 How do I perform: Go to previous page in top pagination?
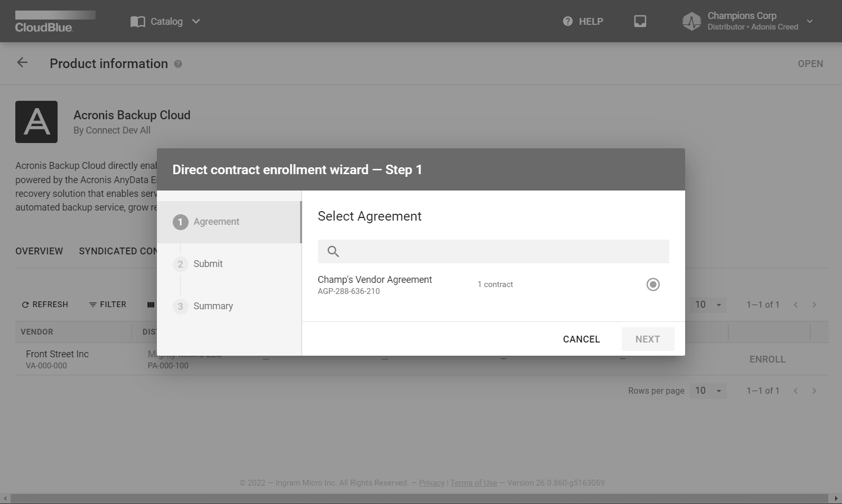pos(796,305)
